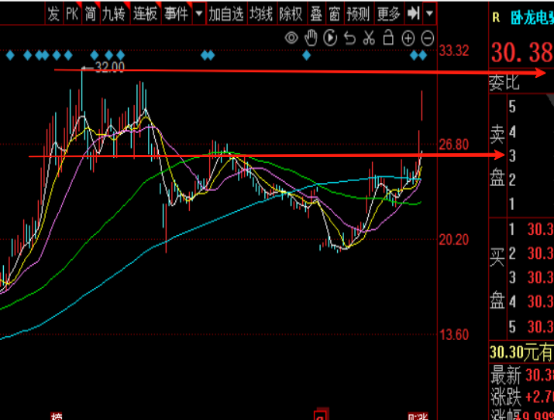
Task: Click the 13.60 price axis label
Action: pos(454,335)
